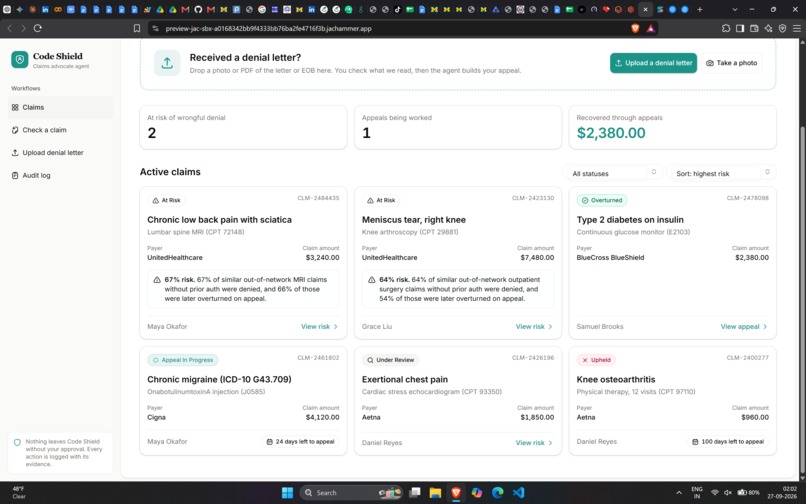Go back in the browser

pyautogui.click(x=9, y=28)
